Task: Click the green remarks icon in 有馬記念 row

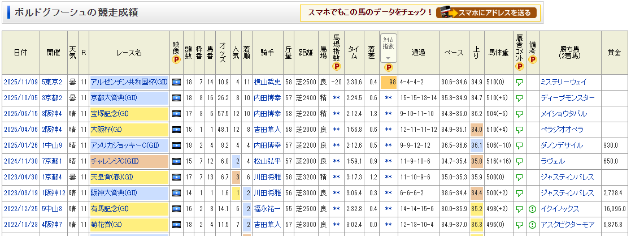Action: click(532, 209)
